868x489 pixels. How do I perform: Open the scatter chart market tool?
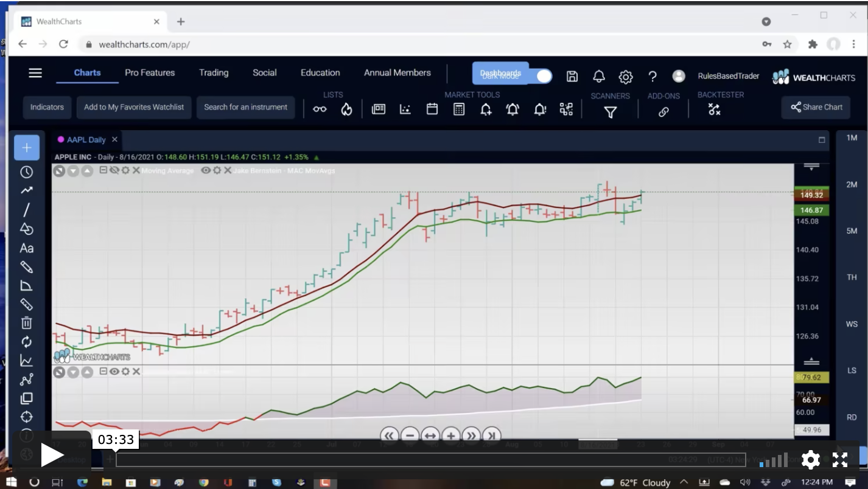(405, 109)
